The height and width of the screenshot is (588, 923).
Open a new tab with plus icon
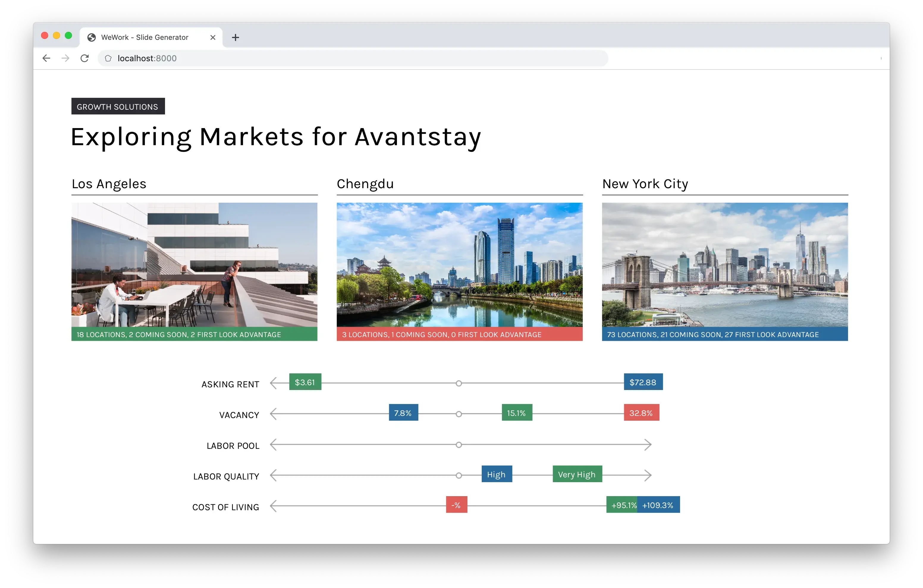pyautogui.click(x=235, y=37)
